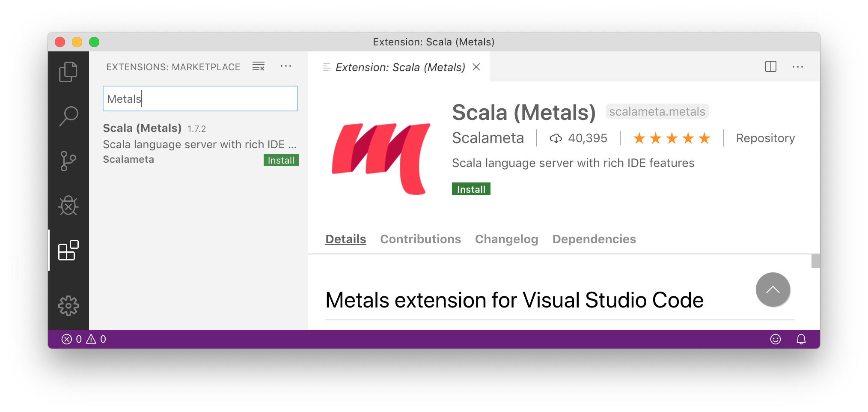
Task: Switch to the Dependencies tab
Action: coord(594,239)
